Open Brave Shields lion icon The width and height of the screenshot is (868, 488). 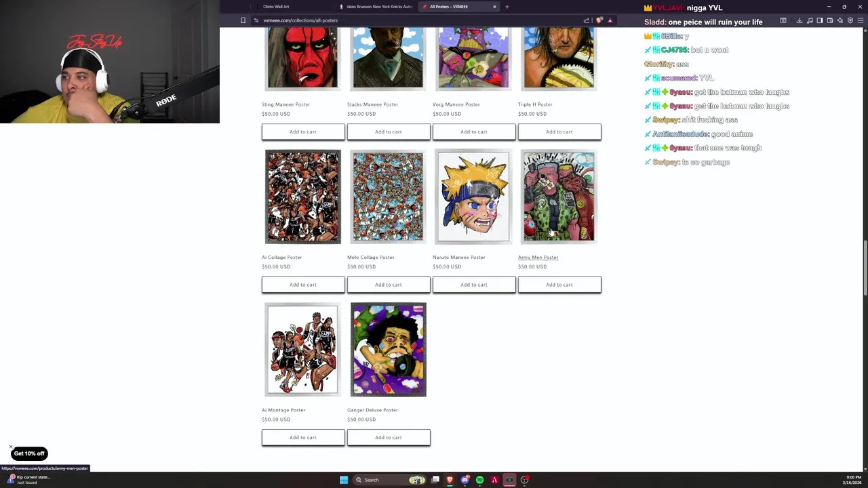click(599, 20)
